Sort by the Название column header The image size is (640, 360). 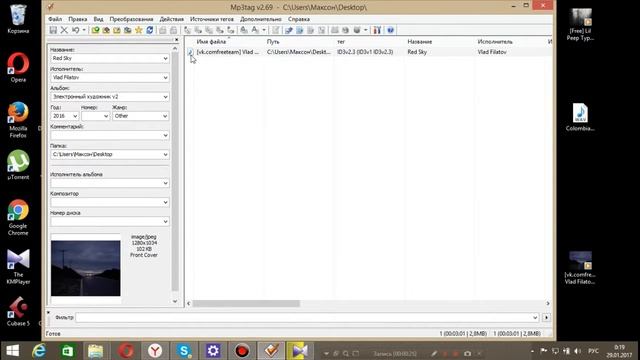pyautogui.click(x=420, y=42)
